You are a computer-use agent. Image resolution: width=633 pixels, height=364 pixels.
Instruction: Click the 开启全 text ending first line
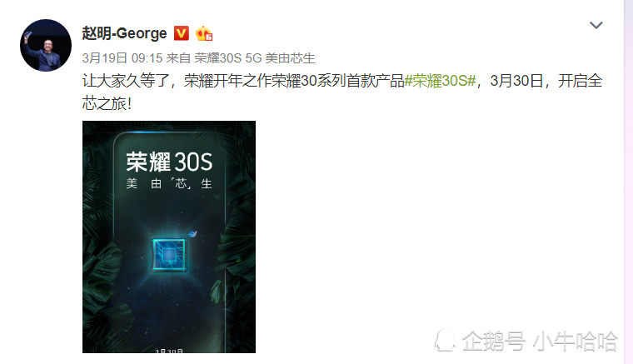pyautogui.click(x=581, y=81)
